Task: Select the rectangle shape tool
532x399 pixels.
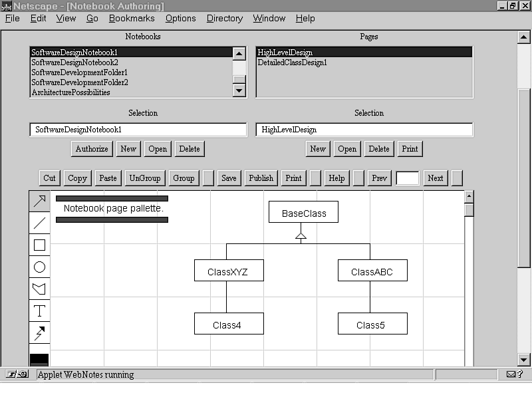Action: point(39,245)
